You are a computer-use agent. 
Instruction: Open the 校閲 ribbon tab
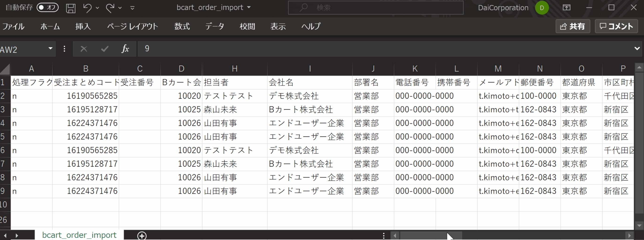point(247,26)
